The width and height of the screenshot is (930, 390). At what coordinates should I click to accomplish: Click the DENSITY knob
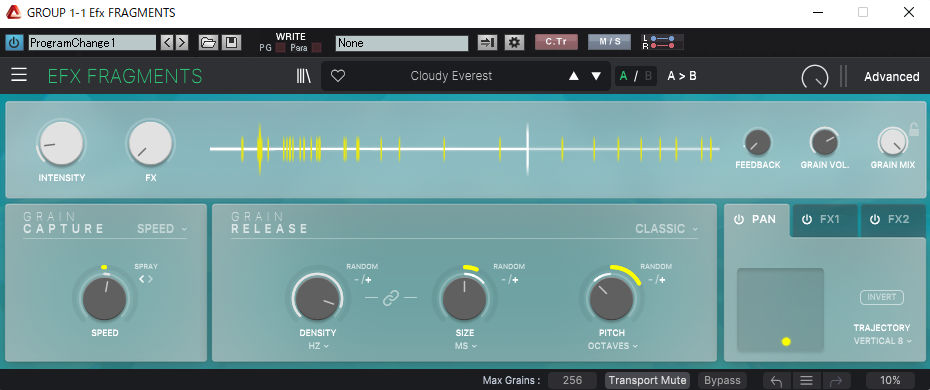[318, 299]
